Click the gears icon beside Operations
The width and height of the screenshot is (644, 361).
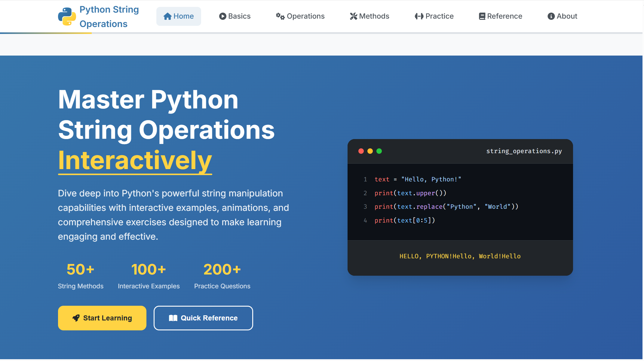pyautogui.click(x=280, y=16)
